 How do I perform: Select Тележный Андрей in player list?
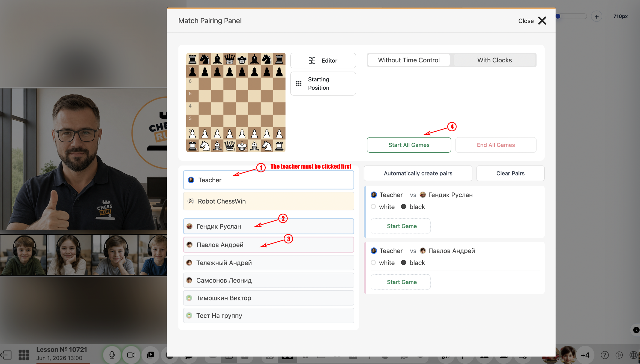click(x=268, y=263)
